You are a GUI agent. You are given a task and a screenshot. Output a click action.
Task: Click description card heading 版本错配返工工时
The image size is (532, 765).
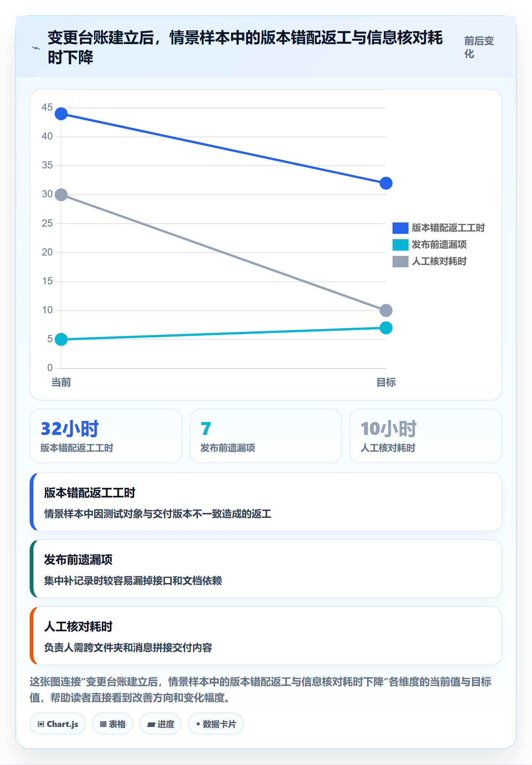tap(90, 493)
